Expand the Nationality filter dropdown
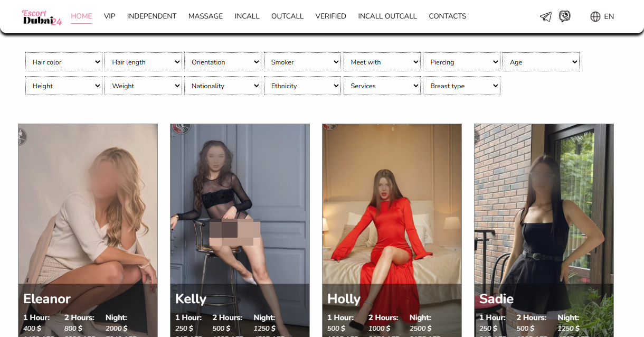The height and width of the screenshot is (337, 644). click(223, 86)
